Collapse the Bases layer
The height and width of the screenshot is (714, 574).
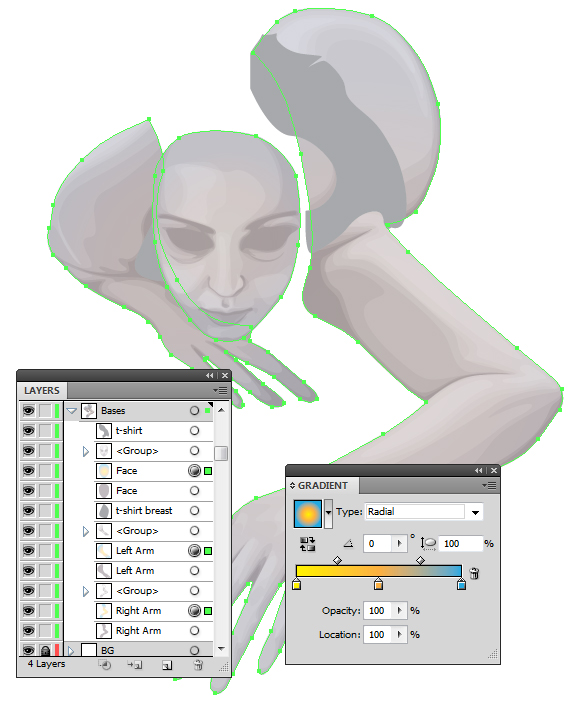[x=71, y=411]
